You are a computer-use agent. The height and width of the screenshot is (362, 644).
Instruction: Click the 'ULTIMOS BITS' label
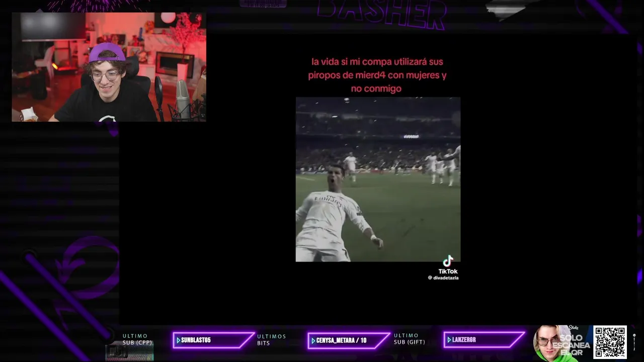(272, 340)
